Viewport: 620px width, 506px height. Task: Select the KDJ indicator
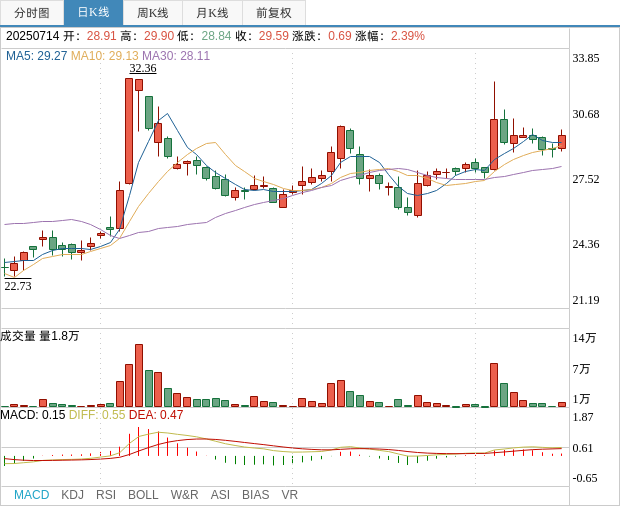72,495
